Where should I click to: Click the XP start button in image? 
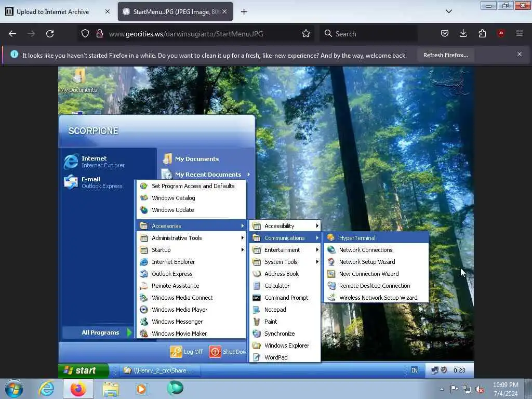tap(84, 370)
